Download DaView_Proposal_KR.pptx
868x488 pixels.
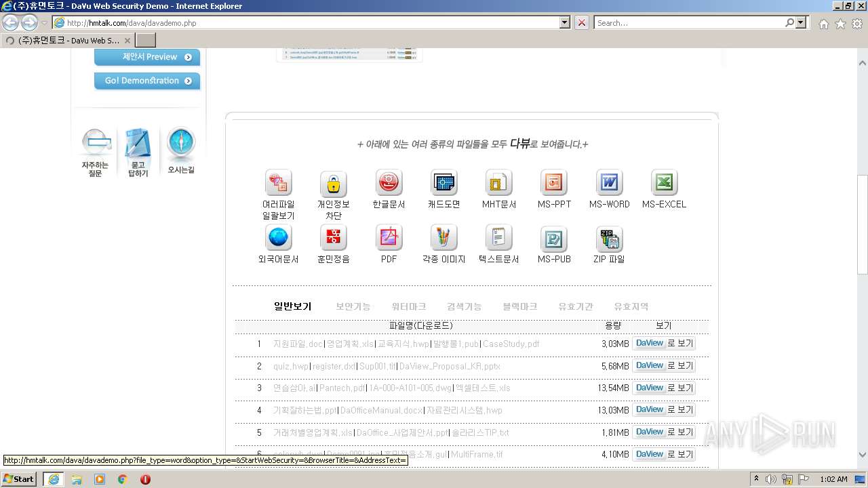click(450, 366)
